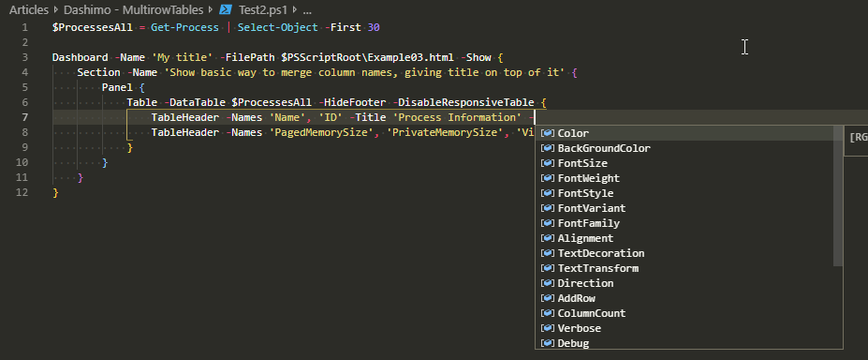Expand breadcrumb arrow after Test2.ps1
Screen dimensions: 868x360
295,10
